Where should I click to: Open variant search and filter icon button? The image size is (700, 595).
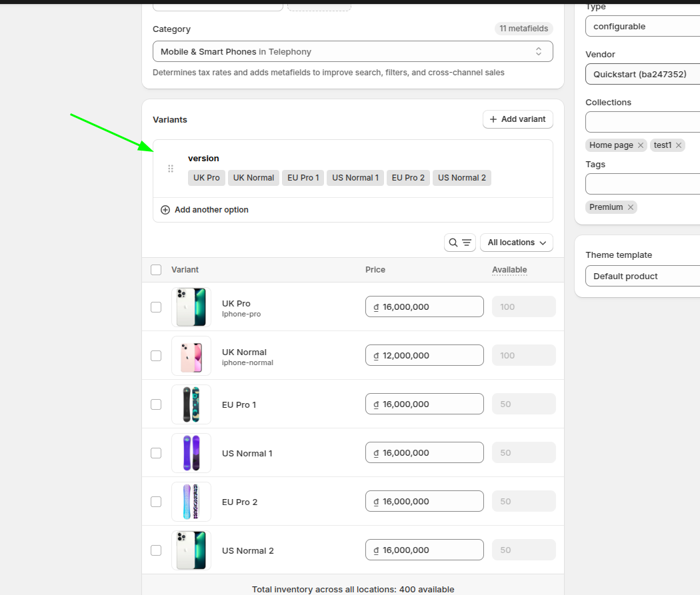460,243
